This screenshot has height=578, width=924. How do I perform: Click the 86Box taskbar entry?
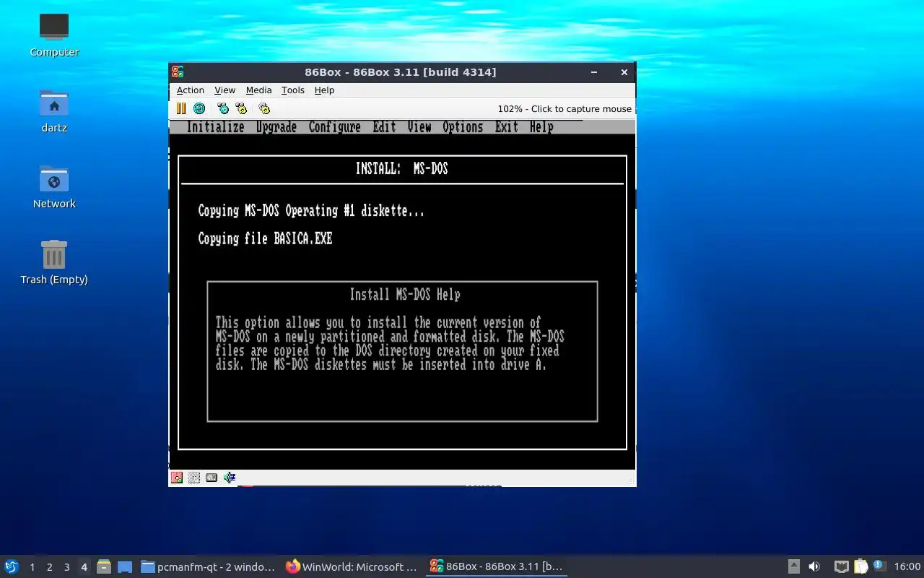497,566
